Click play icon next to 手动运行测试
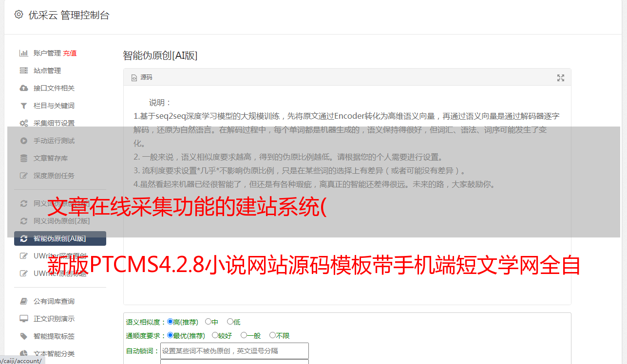Viewport: 627px width, 364px height. pos(23,141)
